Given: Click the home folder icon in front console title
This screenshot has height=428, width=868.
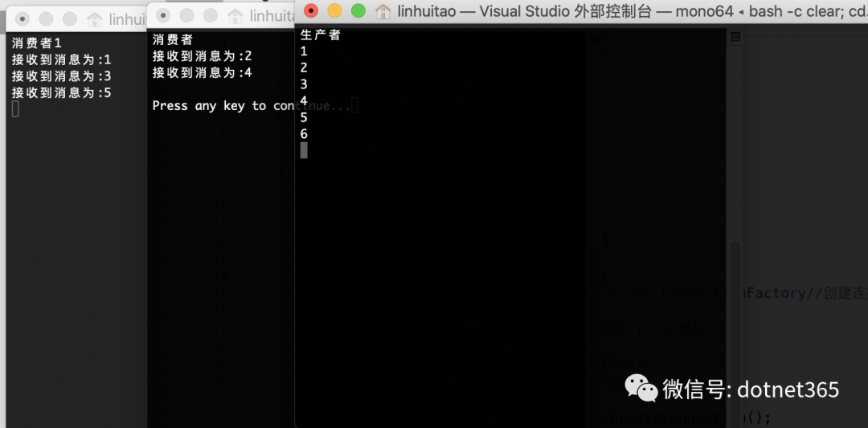Looking at the screenshot, I should [383, 11].
